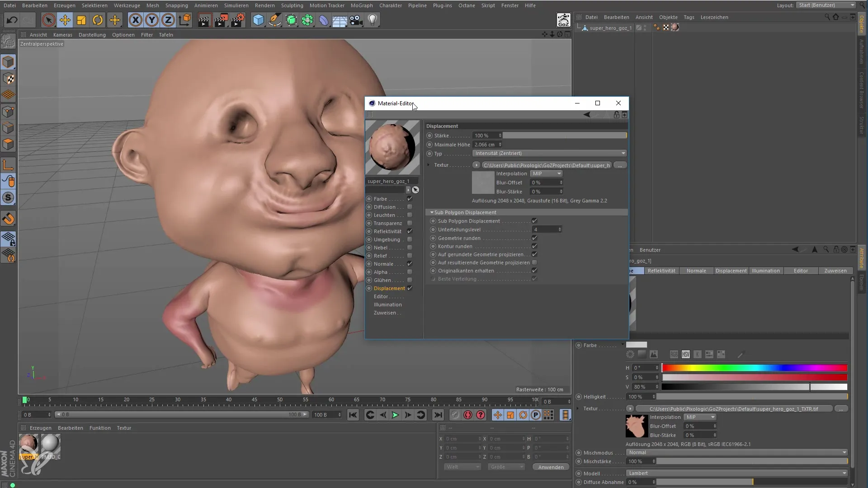This screenshot has height=488, width=868.
Task: Click the GoZ plugin icon
Action: pyautogui.click(x=563, y=20)
